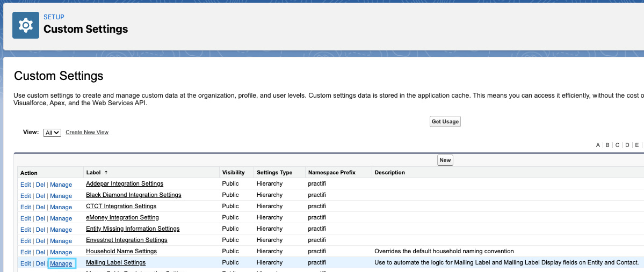Manage Household Name Settings

(61, 252)
